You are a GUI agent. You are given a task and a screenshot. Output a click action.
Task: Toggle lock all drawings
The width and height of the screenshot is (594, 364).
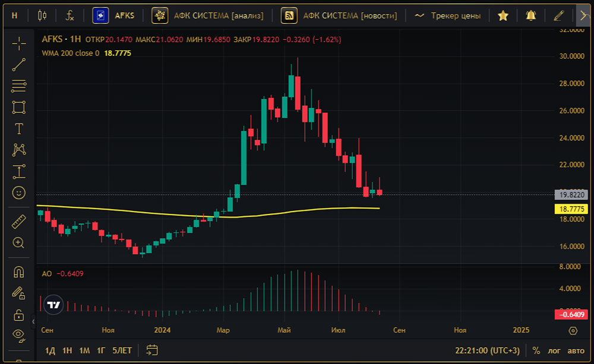[x=18, y=315]
